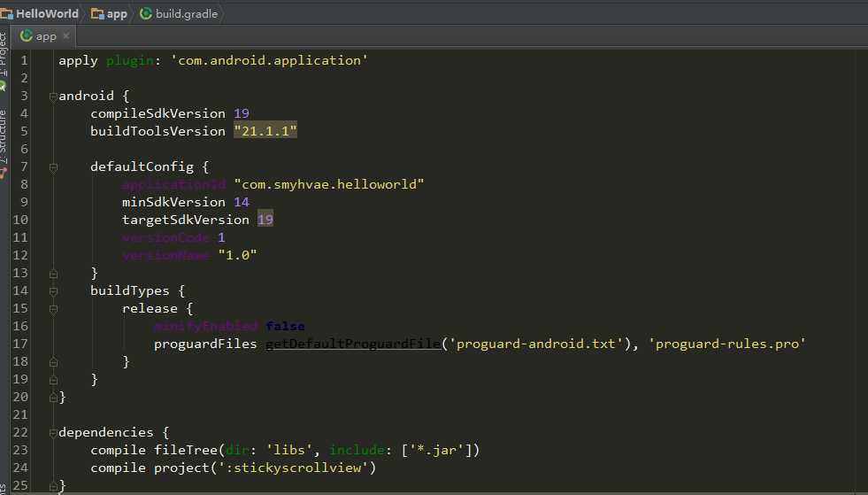Switch to the app editor tab

click(45, 36)
